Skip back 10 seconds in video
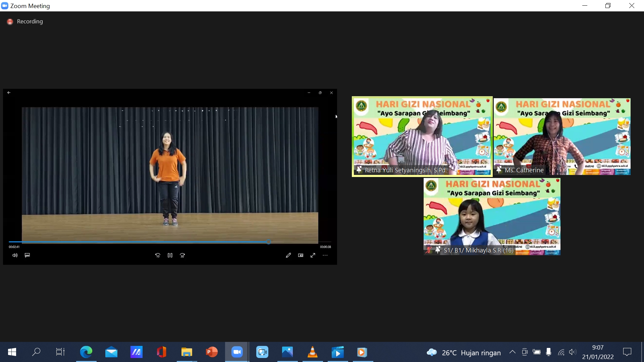This screenshot has width=644, height=362. 158,255
